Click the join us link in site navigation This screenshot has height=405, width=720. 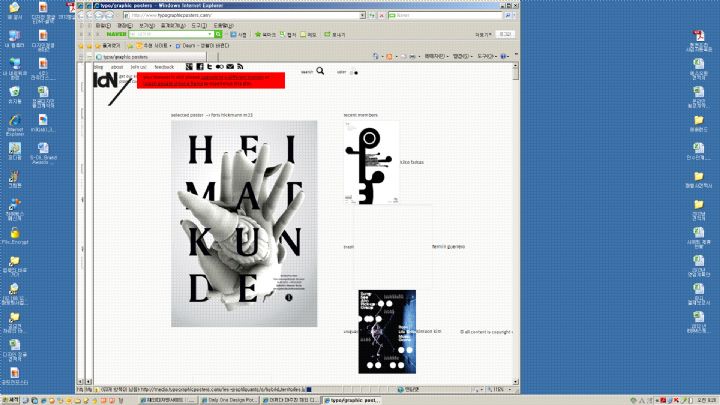click(138, 67)
